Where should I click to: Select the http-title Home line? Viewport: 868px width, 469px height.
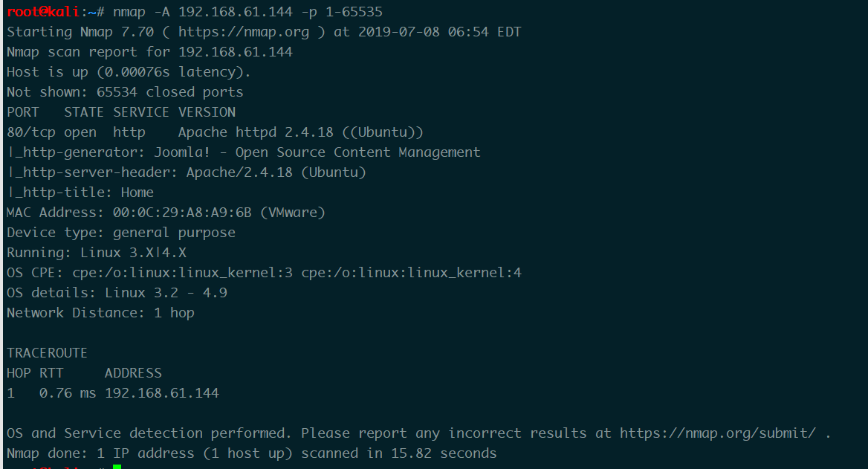coord(80,193)
